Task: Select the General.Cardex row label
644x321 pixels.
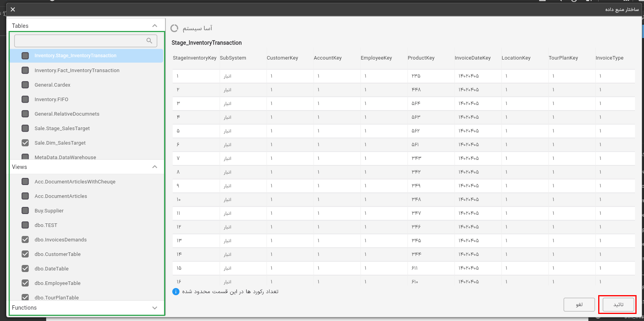Action: pyautogui.click(x=52, y=85)
